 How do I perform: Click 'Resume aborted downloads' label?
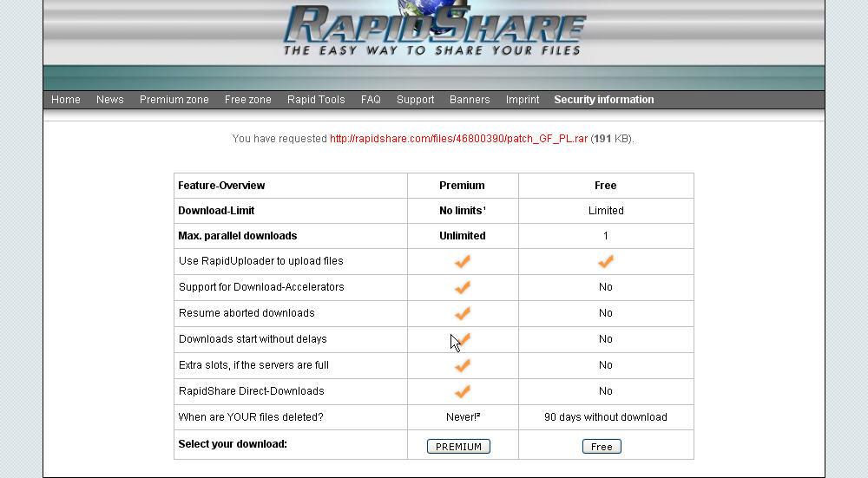pyautogui.click(x=247, y=313)
